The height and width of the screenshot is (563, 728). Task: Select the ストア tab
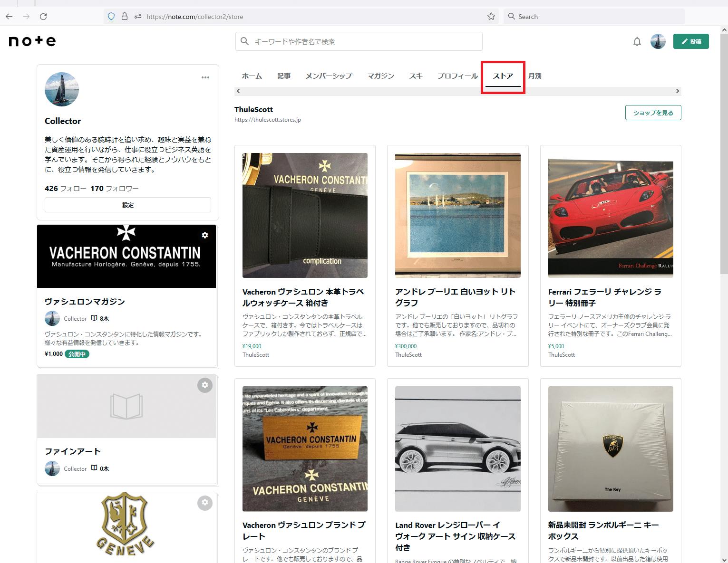tap(503, 76)
